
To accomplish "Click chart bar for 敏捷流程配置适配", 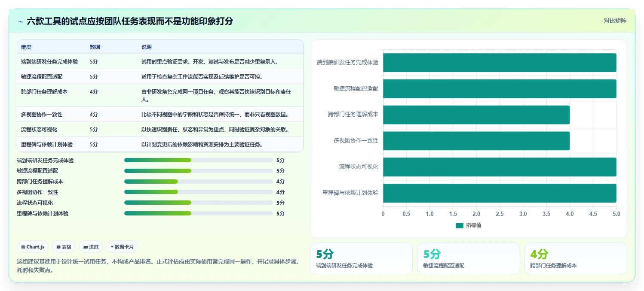I will [x=500, y=89].
